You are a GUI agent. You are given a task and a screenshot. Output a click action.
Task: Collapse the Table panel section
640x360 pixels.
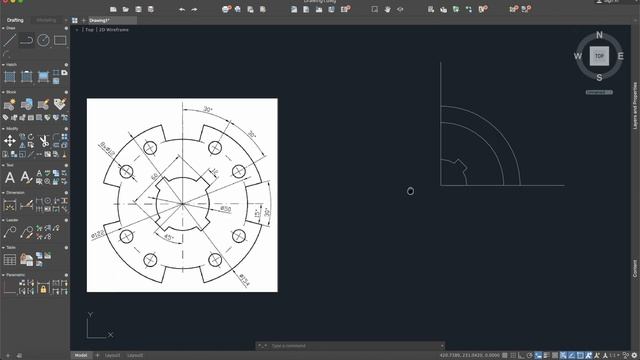(x=3, y=247)
